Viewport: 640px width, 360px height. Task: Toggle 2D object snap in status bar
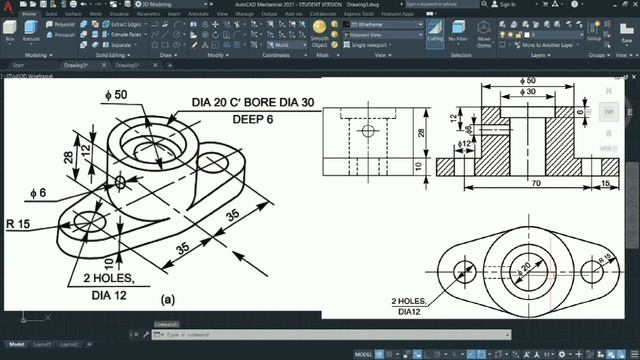481,354
